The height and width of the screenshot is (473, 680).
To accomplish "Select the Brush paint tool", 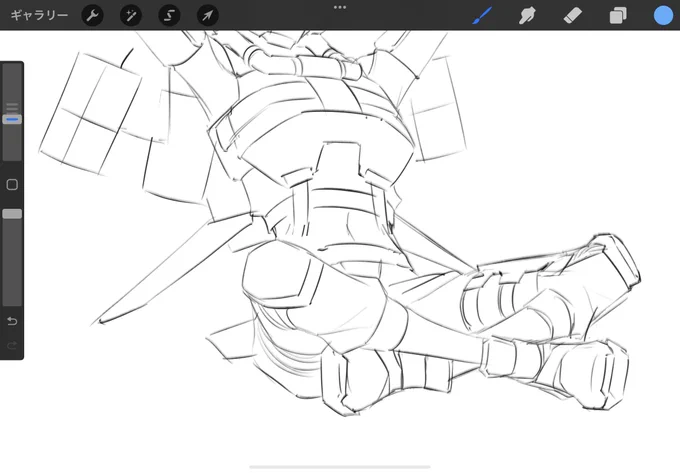I will point(482,16).
